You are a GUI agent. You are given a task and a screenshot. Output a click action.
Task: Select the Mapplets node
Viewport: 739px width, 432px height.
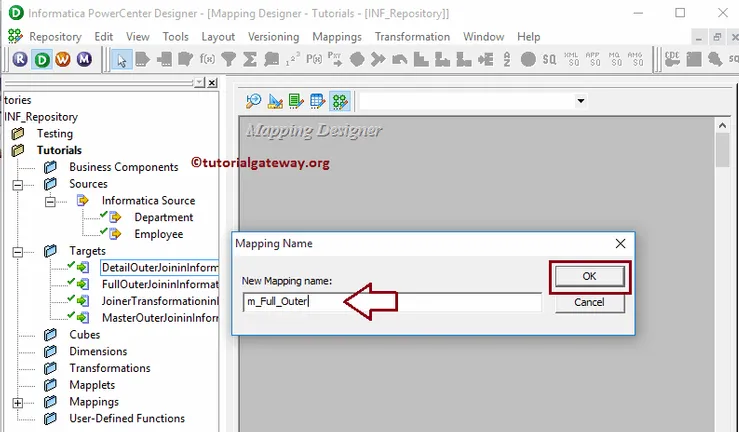click(x=92, y=385)
